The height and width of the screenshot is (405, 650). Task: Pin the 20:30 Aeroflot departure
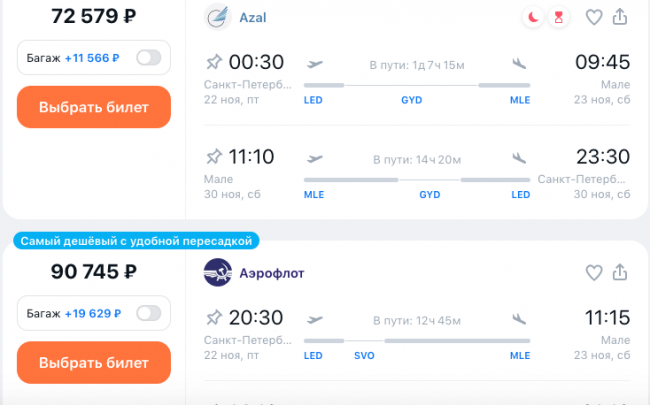pos(213,317)
